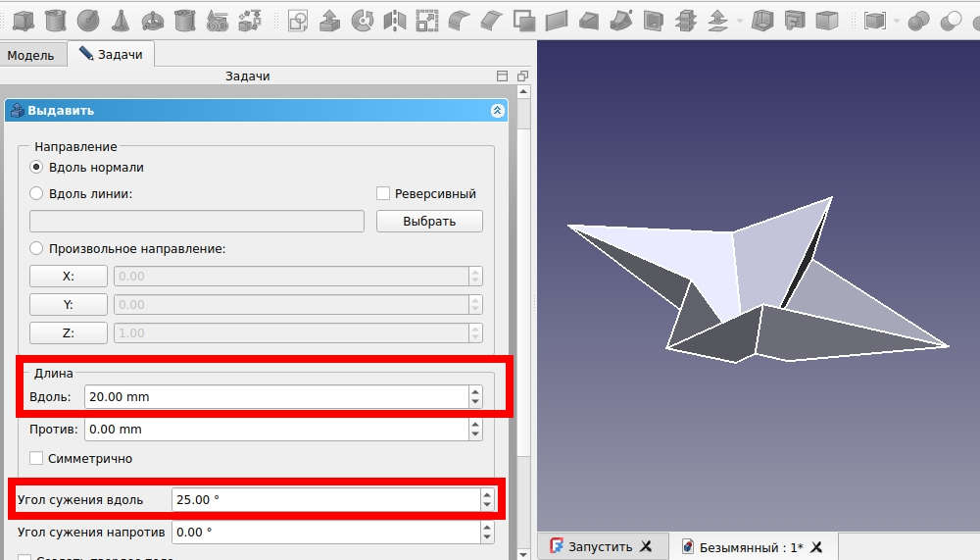Click the Mirror tool icon
The height and width of the screenshot is (560, 980).
click(x=395, y=21)
